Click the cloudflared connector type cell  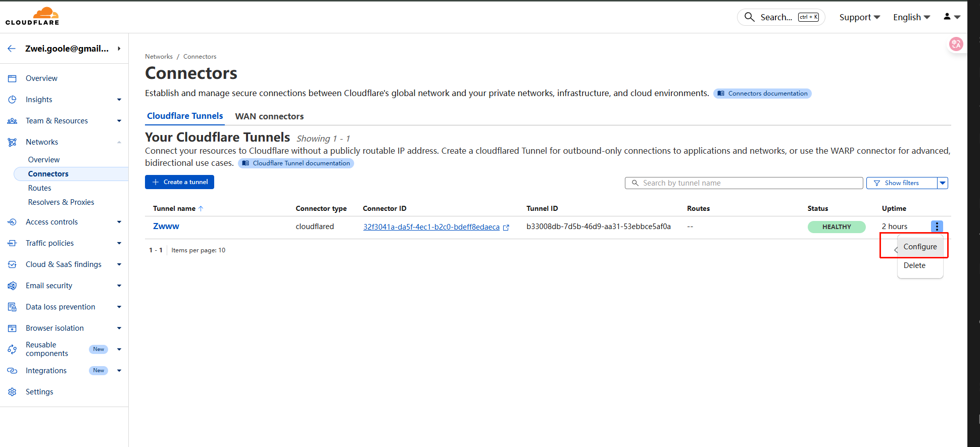(x=315, y=227)
